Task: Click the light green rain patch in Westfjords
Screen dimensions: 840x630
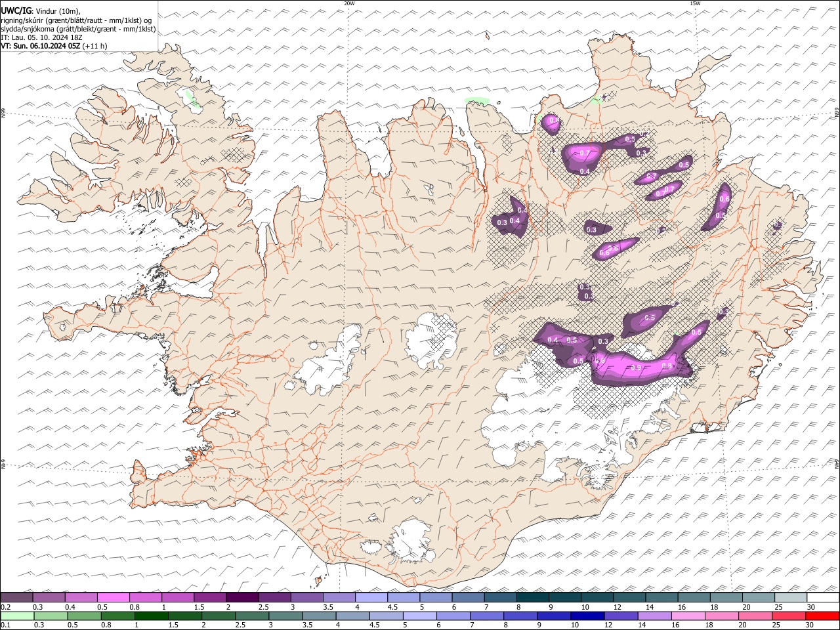Action: coord(192,98)
